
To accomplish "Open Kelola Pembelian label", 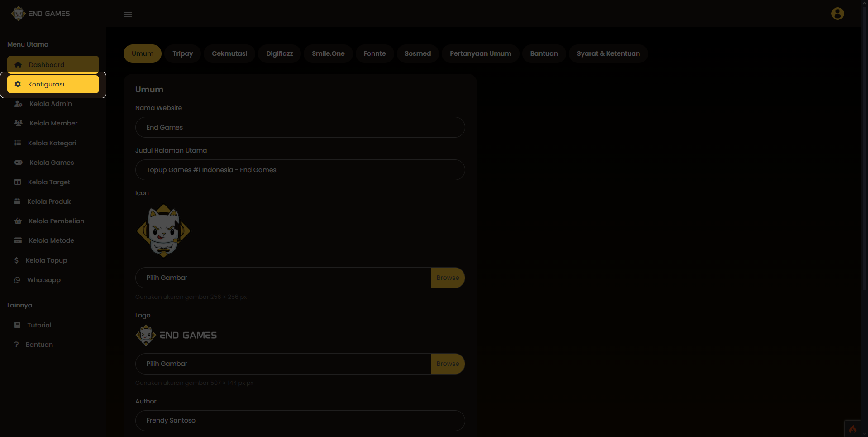I will (57, 221).
